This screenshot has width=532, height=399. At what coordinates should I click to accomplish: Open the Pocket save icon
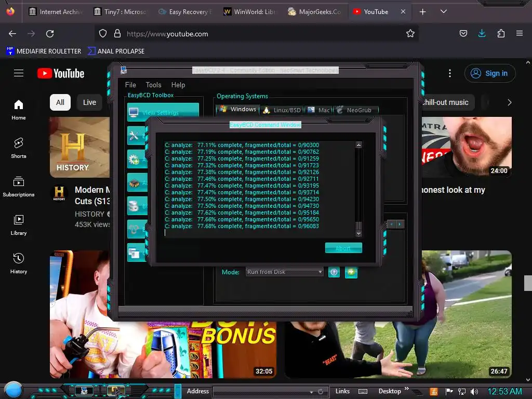(463, 33)
